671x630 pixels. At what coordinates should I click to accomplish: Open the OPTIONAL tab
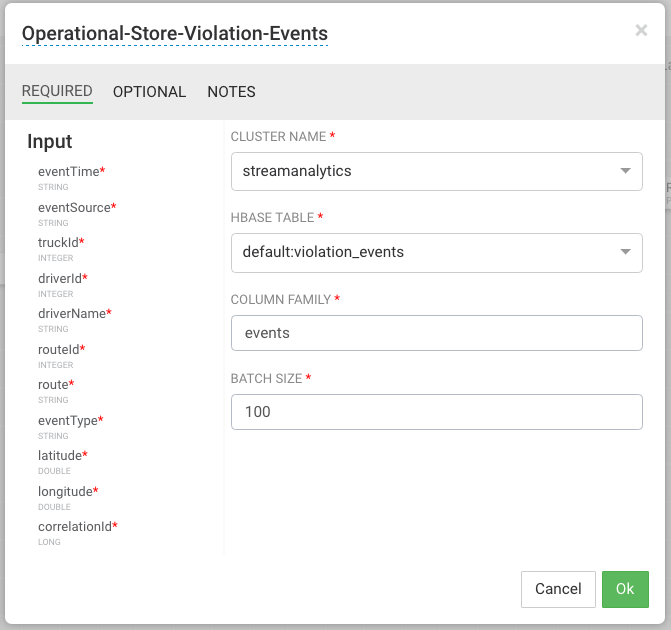149,91
